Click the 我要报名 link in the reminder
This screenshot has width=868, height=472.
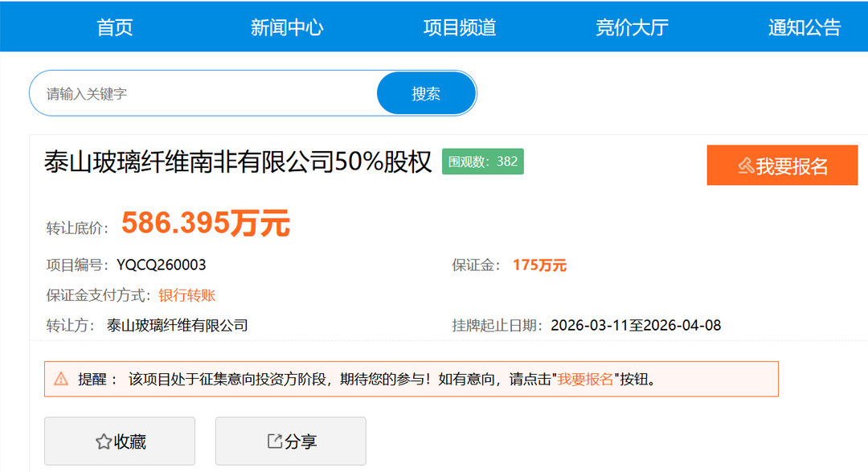pos(586,379)
